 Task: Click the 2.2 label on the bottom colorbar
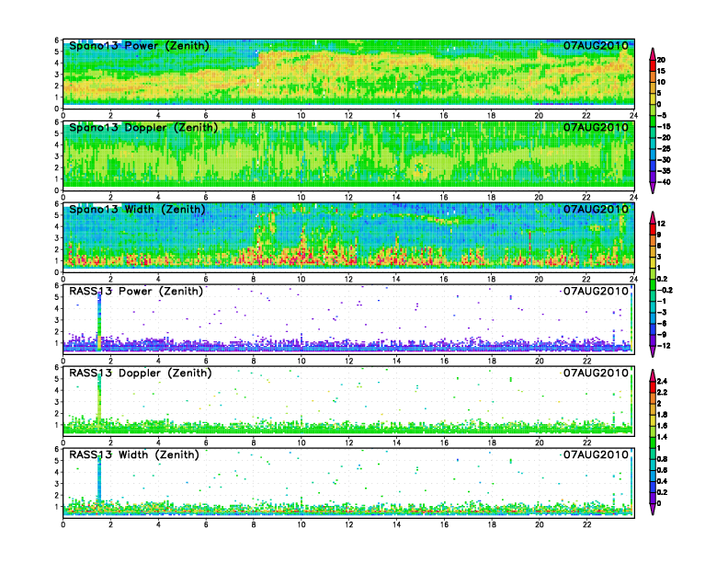662,392
